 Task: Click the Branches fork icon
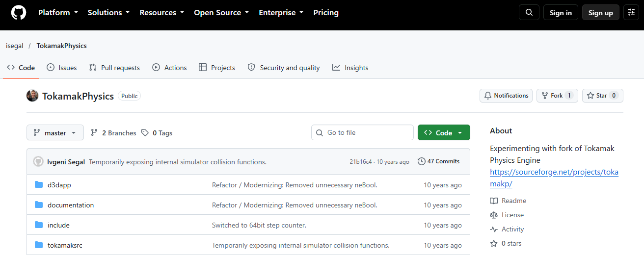[x=94, y=133]
